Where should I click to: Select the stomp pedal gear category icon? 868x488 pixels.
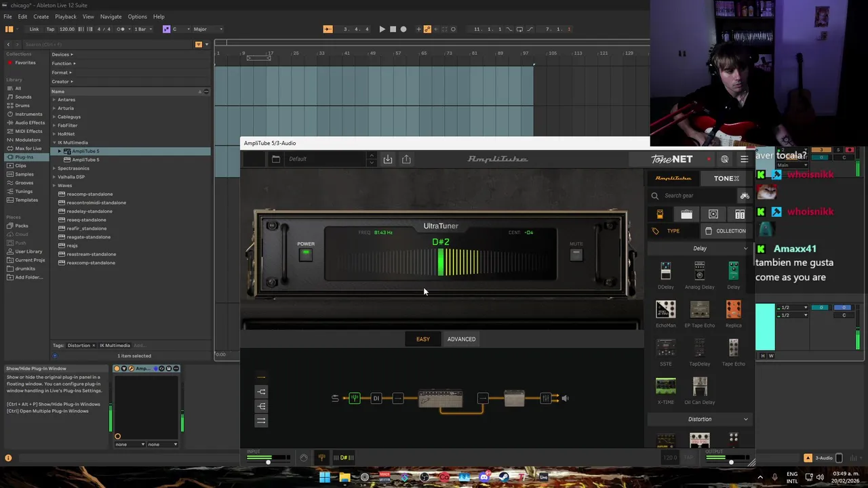pos(660,214)
